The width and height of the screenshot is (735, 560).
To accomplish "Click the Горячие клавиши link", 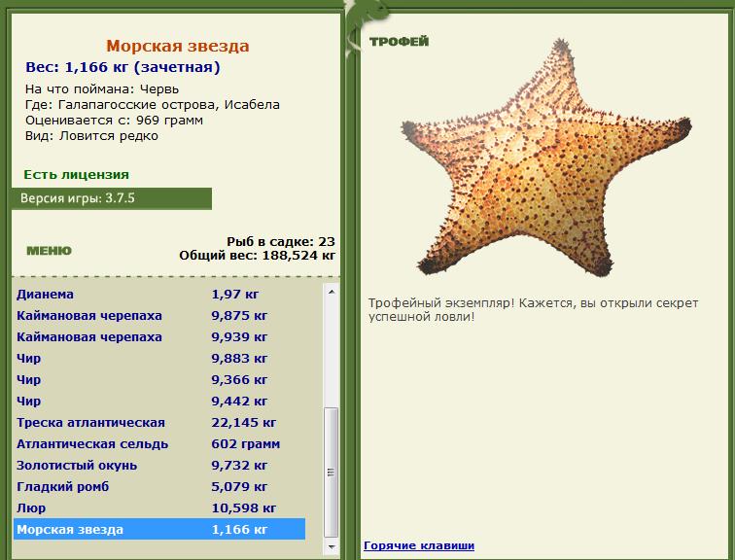I will [419, 545].
